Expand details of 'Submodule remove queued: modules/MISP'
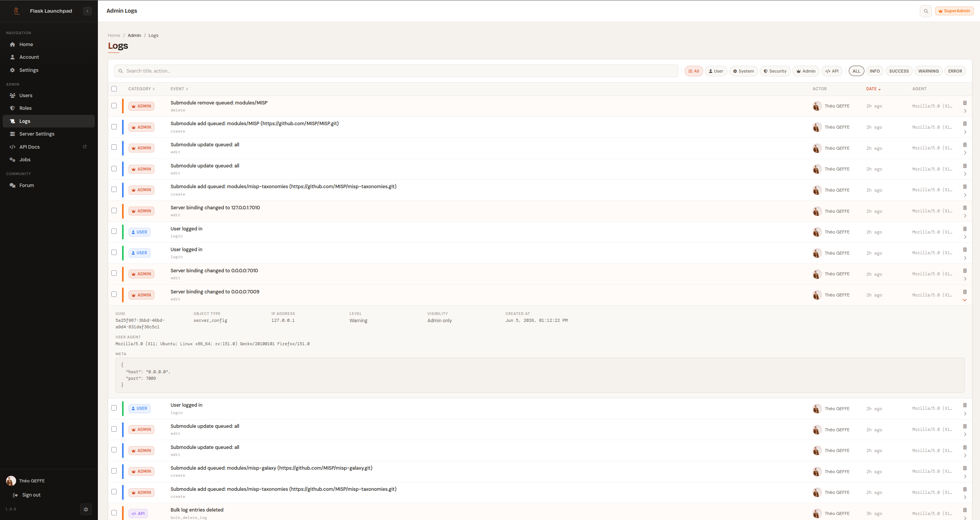Image resolution: width=980 pixels, height=520 pixels. [x=965, y=111]
